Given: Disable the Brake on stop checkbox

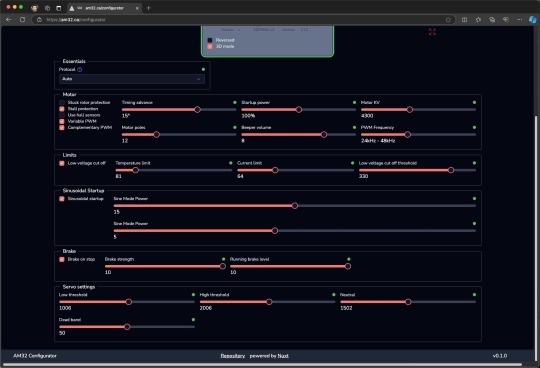Looking at the screenshot, I should coord(62,259).
